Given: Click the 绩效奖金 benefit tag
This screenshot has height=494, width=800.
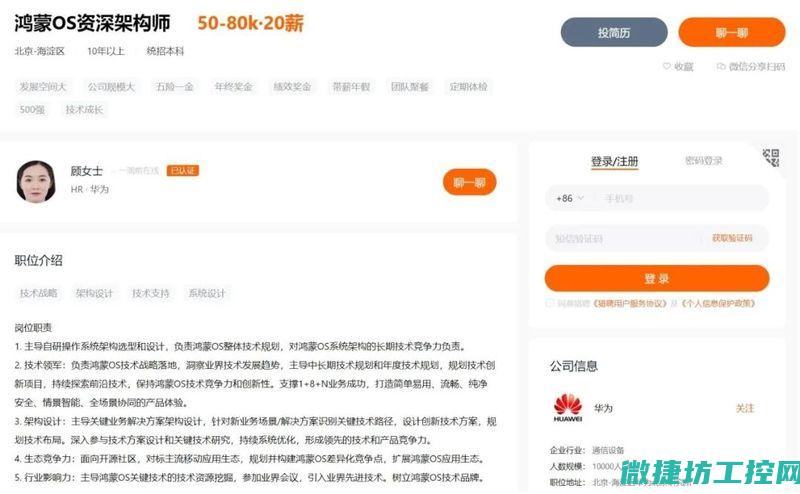Looking at the screenshot, I should (292, 87).
